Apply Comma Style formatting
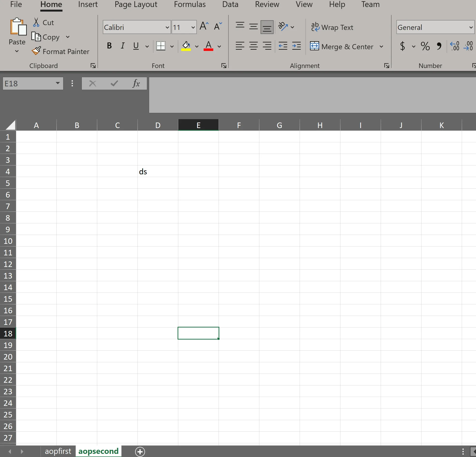The height and width of the screenshot is (457, 476). [x=439, y=46]
